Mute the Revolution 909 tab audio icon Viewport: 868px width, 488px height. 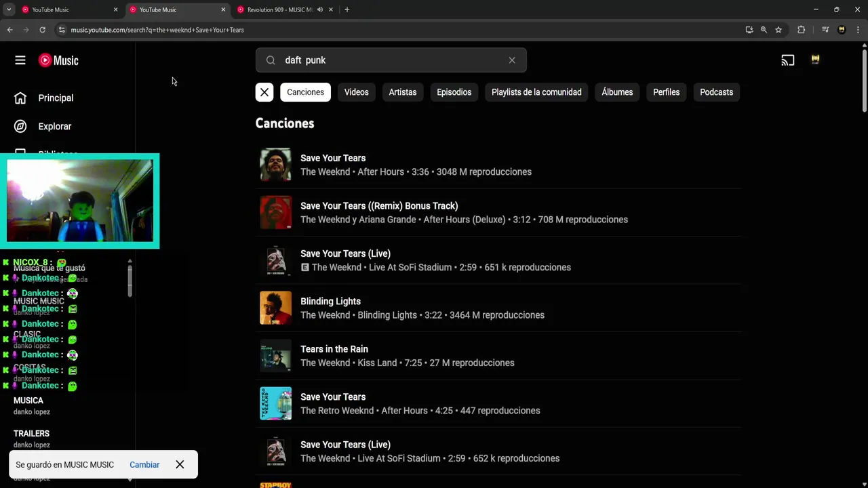319,9
